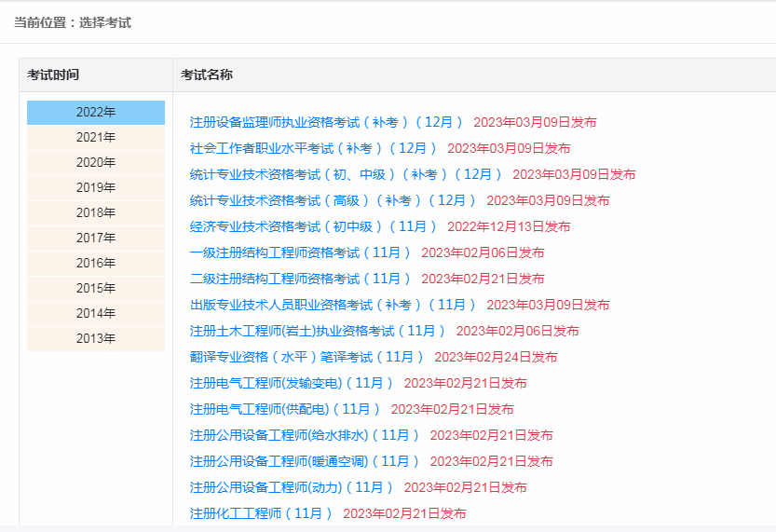Open 二级注册结构工程师资格考试 link
The height and width of the screenshot is (532, 776).
coord(300,279)
